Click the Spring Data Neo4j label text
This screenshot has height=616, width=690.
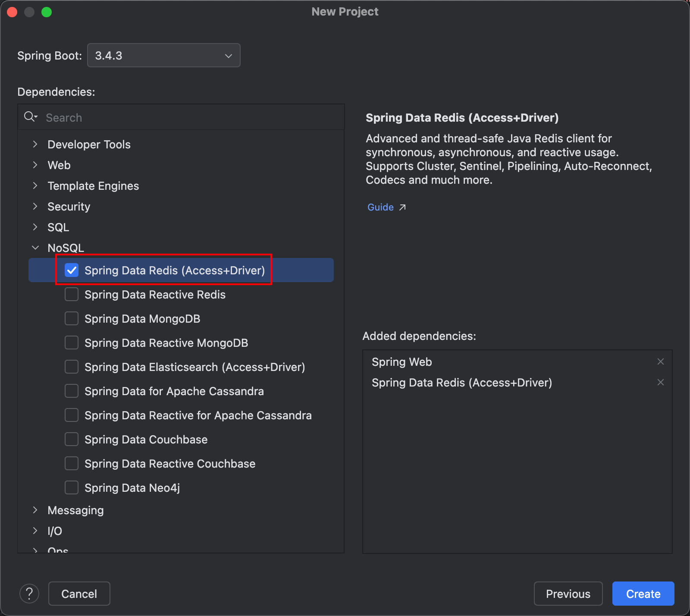(x=132, y=488)
